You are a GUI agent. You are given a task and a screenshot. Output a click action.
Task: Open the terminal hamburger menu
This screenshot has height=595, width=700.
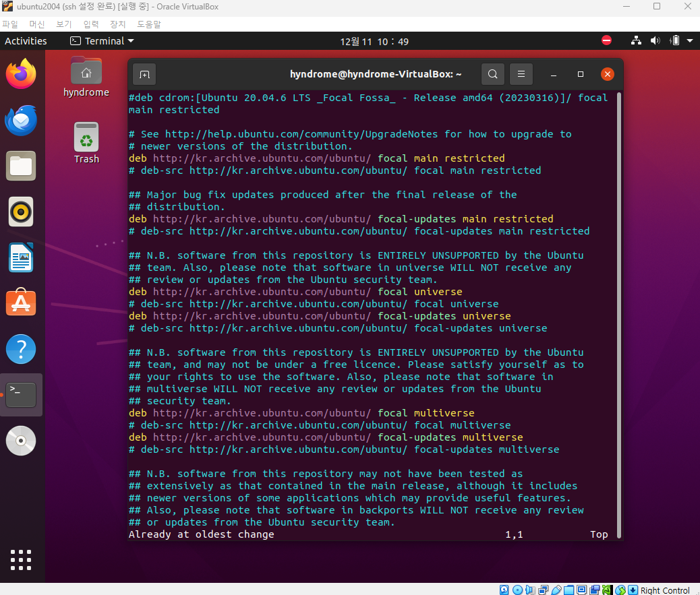click(x=521, y=74)
